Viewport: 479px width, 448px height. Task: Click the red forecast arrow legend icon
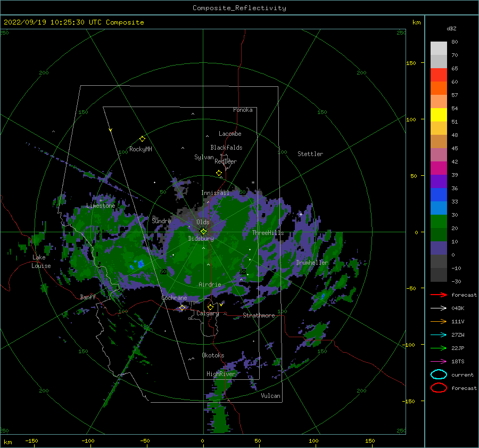point(439,295)
